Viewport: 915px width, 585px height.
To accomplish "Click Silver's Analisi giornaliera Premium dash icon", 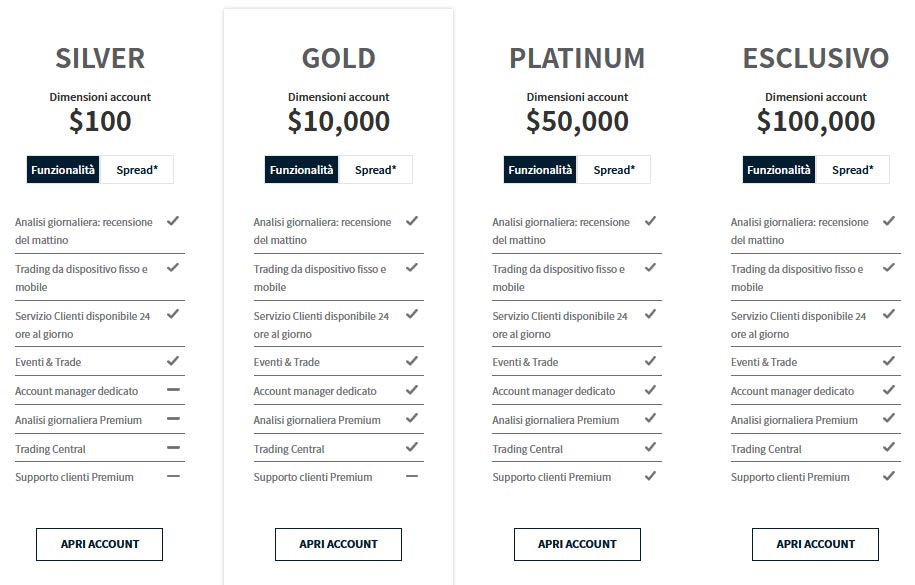I will pos(173,419).
